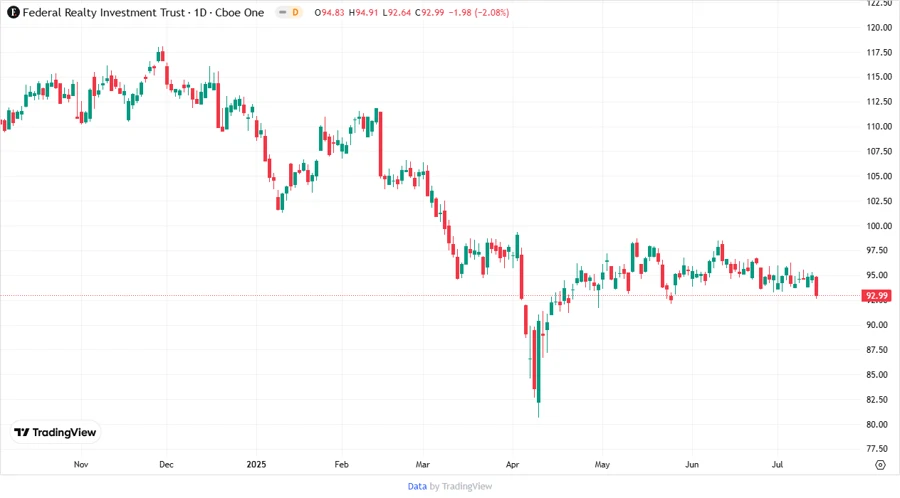Click the 100.00 price axis label
This screenshot has height=498, width=900.
(x=879, y=226)
